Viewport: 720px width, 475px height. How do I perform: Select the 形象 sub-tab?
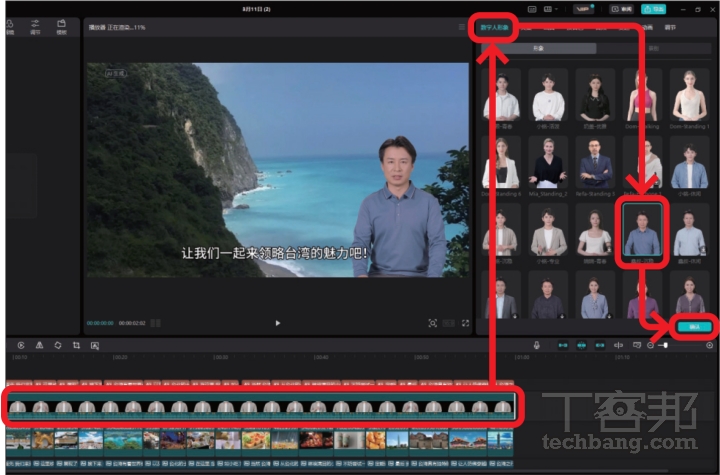click(539, 48)
